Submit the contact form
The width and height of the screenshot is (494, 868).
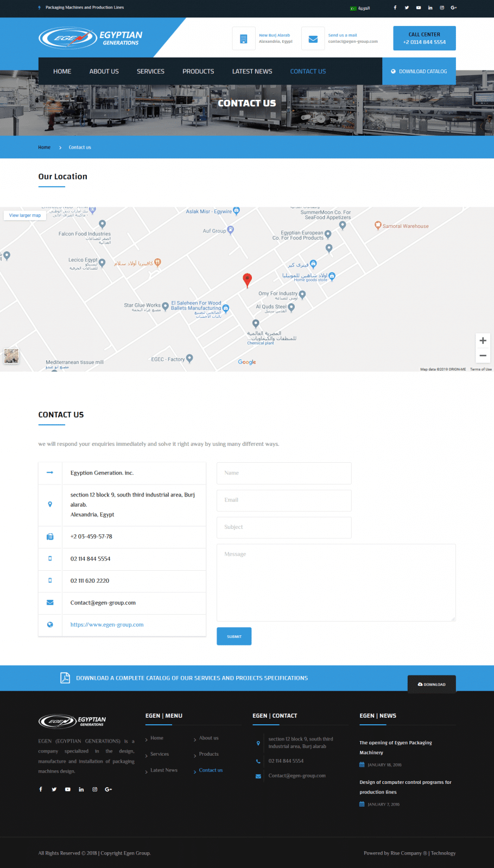point(234,636)
